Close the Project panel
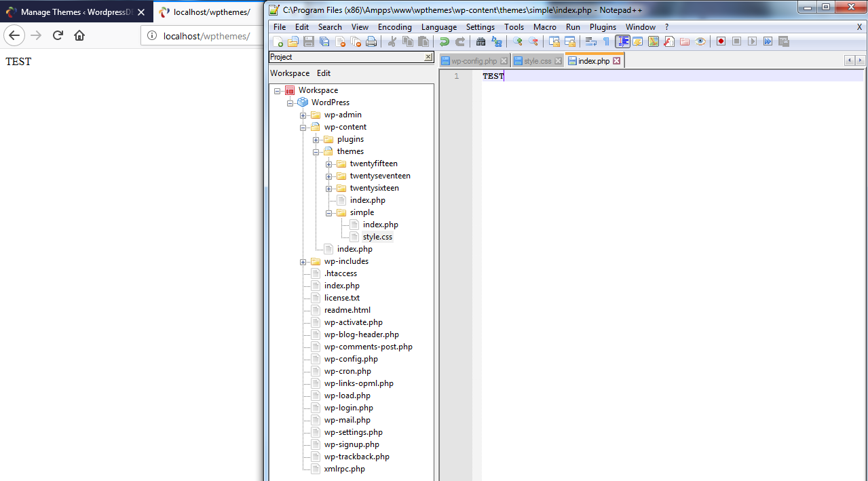868x481 pixels. tap(428, 57)
